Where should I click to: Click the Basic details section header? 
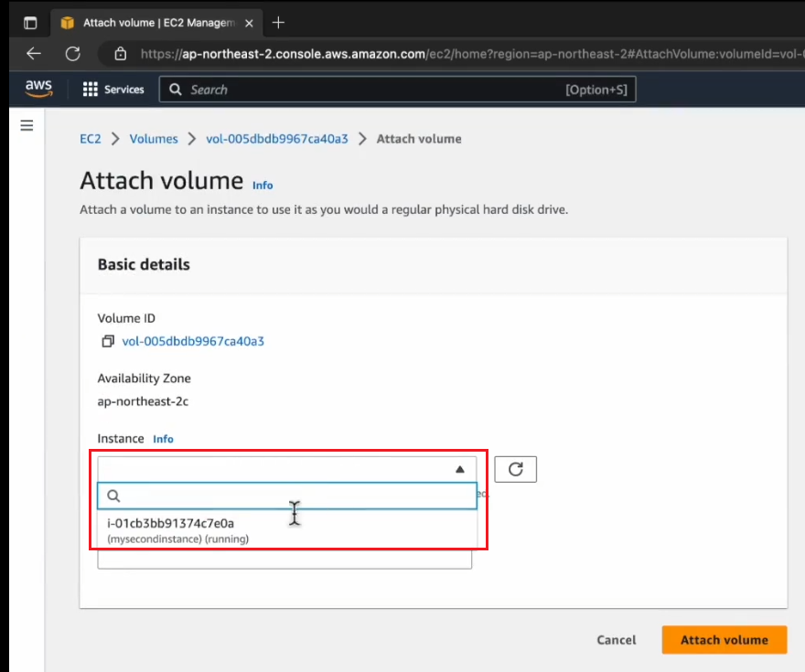point(144,265)
